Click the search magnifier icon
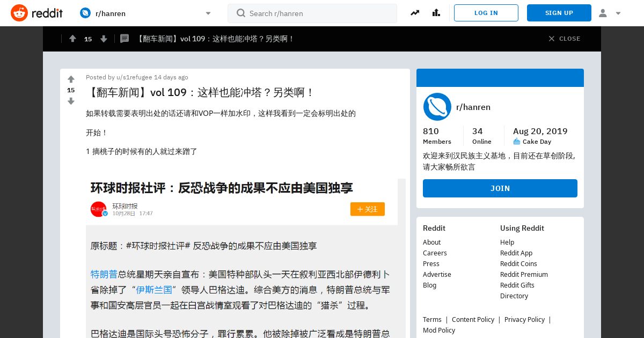The image size is (644, 338). [x=240, y=13]
